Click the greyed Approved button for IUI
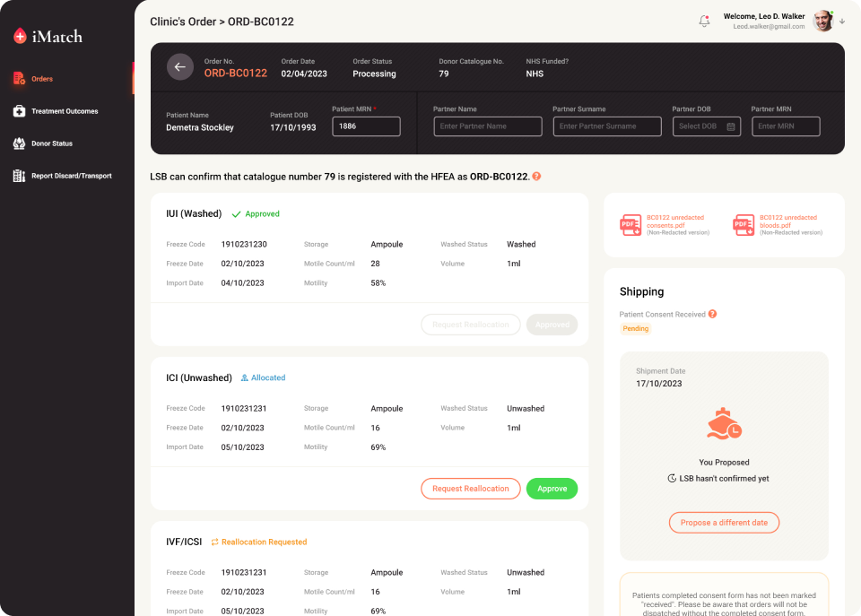The height and width of the screenshot is (616, 861). coord(552,325)
